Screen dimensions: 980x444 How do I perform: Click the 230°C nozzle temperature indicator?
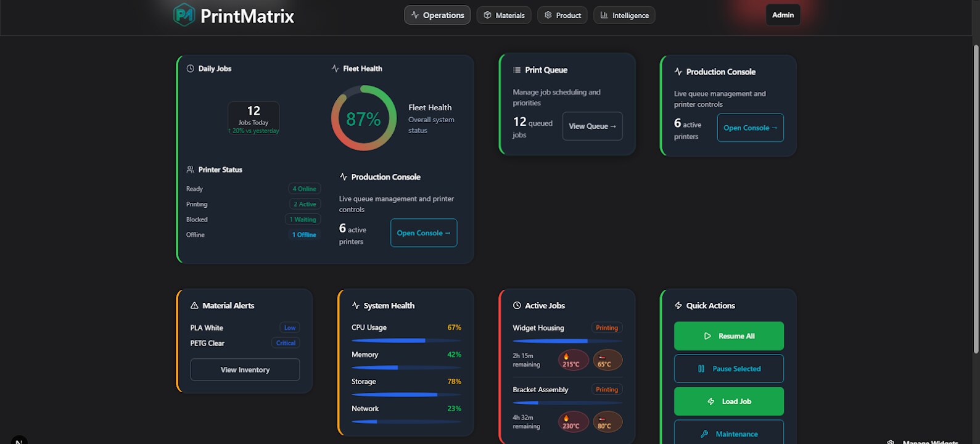pos(574,422)
